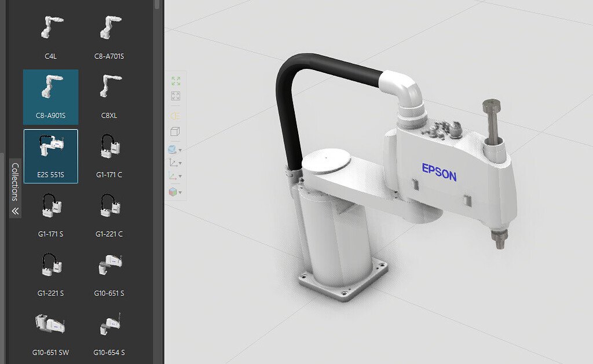Click the Collections vertical tab label
Screen dimensions: 593x364
point(15,182)
